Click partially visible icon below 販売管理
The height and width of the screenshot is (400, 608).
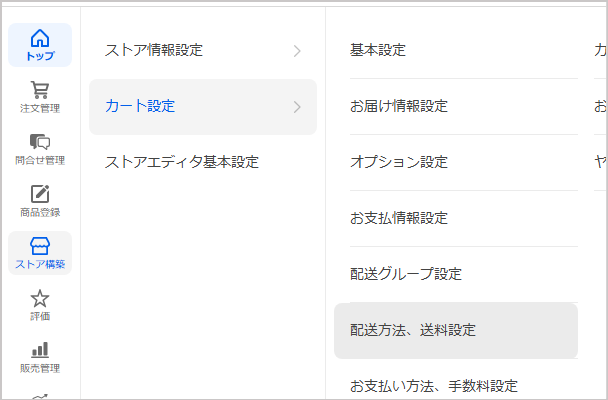click(40, 397)
